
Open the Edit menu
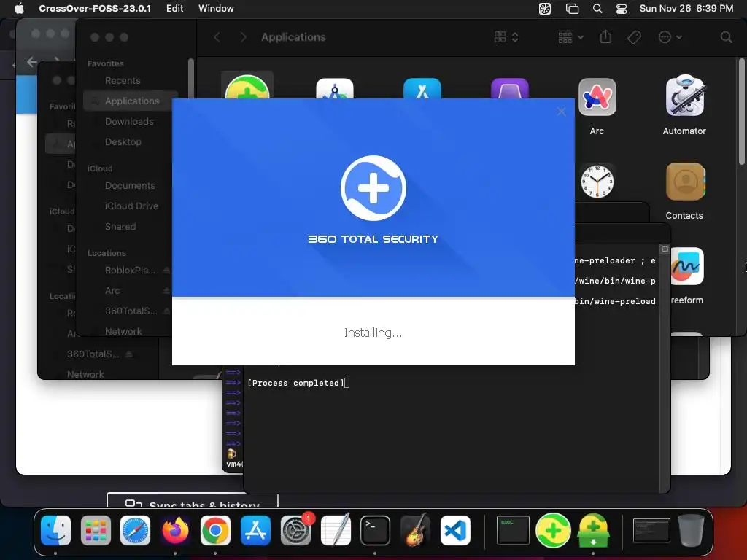(174, 8)
